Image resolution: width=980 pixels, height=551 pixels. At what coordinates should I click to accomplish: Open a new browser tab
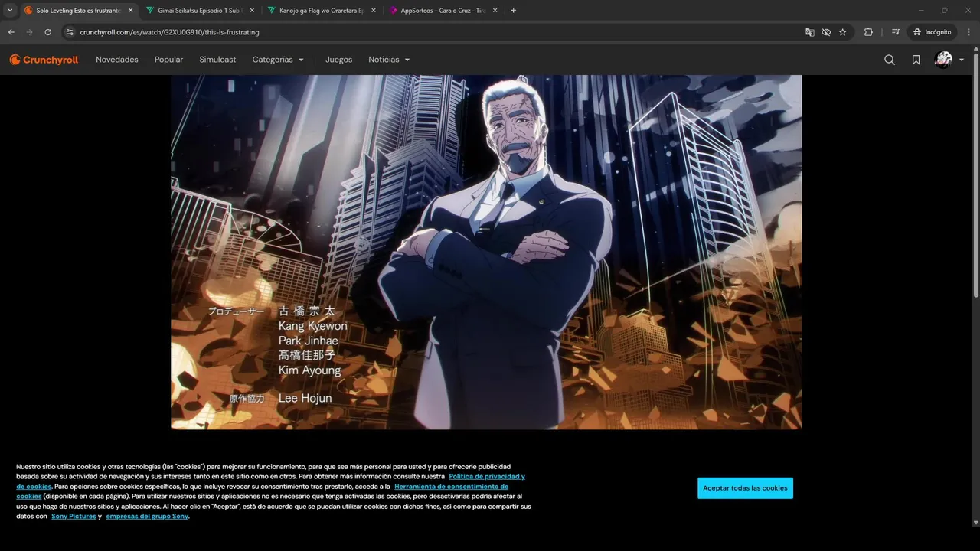click(x=513, y=11)
